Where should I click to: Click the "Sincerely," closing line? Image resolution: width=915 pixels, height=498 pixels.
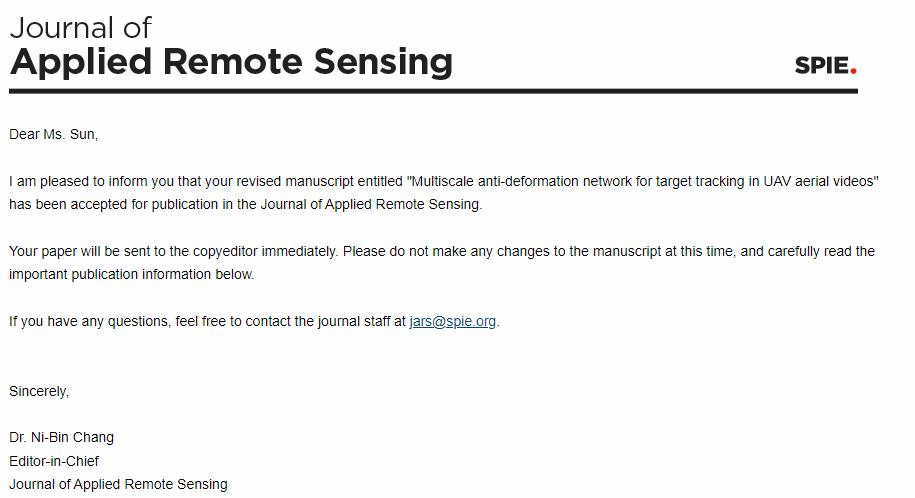[x=39, y=391]
